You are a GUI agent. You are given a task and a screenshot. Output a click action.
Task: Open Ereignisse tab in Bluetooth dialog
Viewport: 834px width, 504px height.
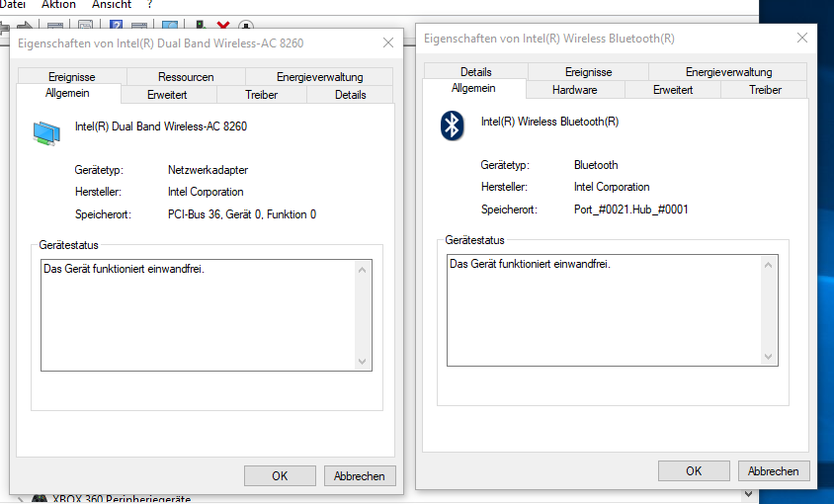coord(588,72)
